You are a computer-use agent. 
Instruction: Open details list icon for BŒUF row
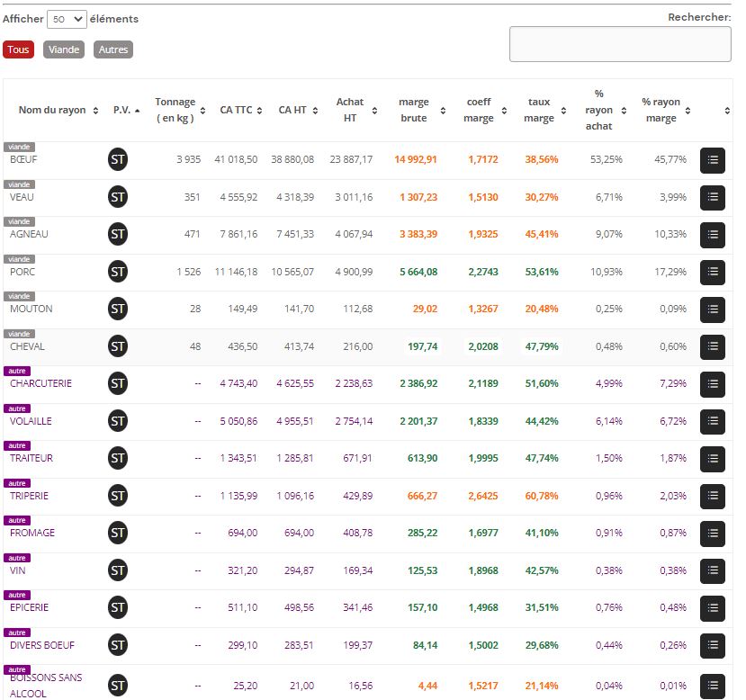pyautogui.click(x=712, y=160)
